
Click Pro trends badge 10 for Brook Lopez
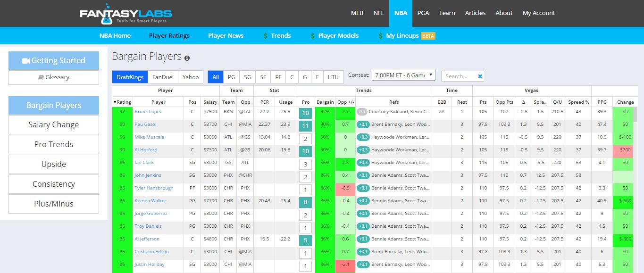pyautogui.click(x=305, y=113)
